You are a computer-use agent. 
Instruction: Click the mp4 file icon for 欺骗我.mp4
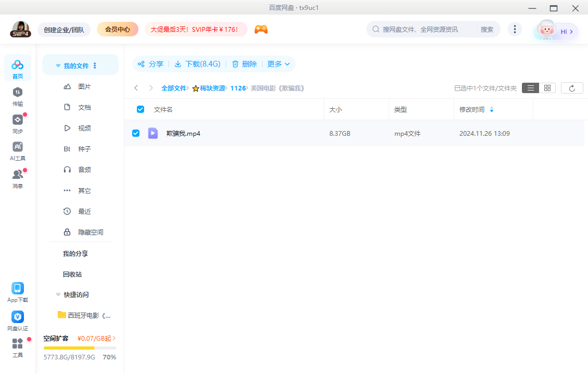(152, 133)
